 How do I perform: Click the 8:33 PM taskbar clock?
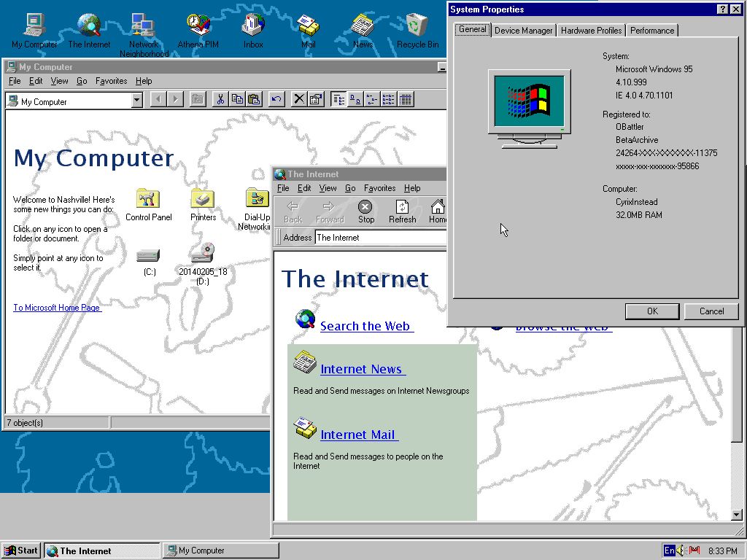coord(722,551)
